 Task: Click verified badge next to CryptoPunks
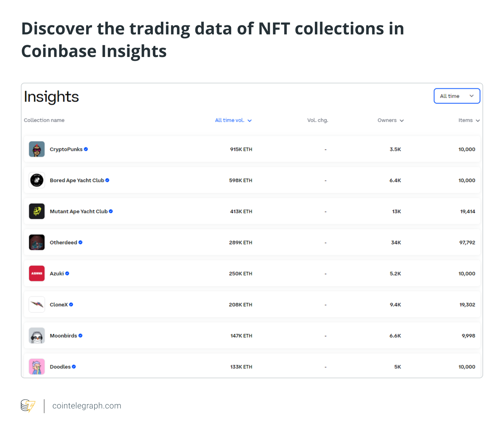pyautogui.click(x=86, y=149)
